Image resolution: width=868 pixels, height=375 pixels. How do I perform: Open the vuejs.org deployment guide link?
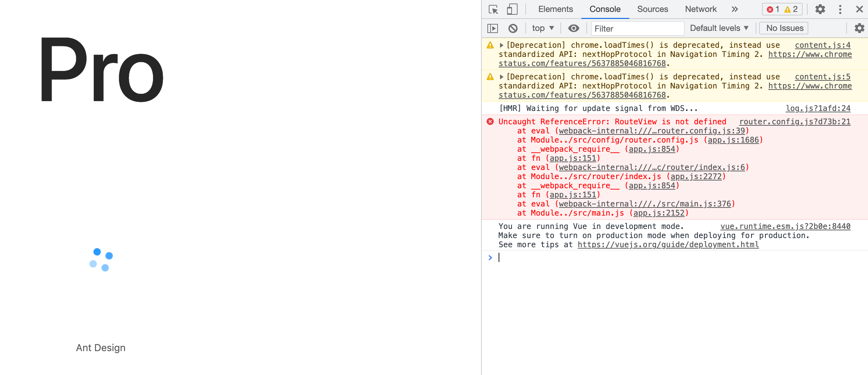point(668,245)
